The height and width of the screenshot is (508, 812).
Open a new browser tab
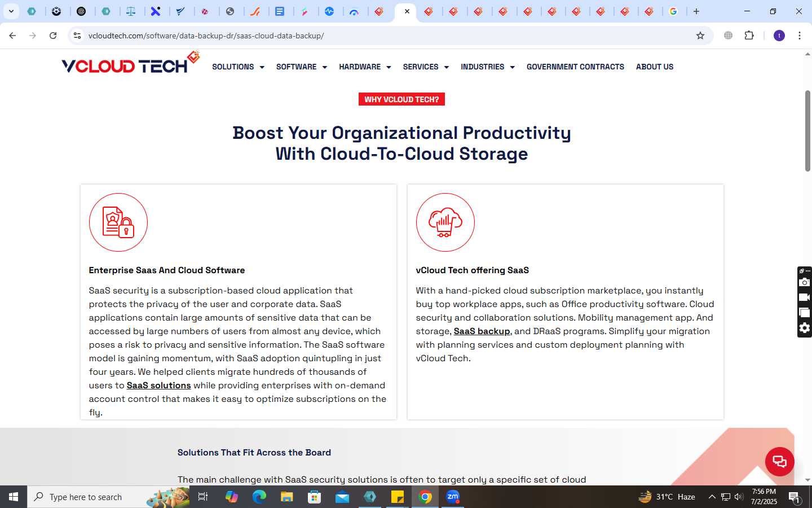click(x=696, y=11)
